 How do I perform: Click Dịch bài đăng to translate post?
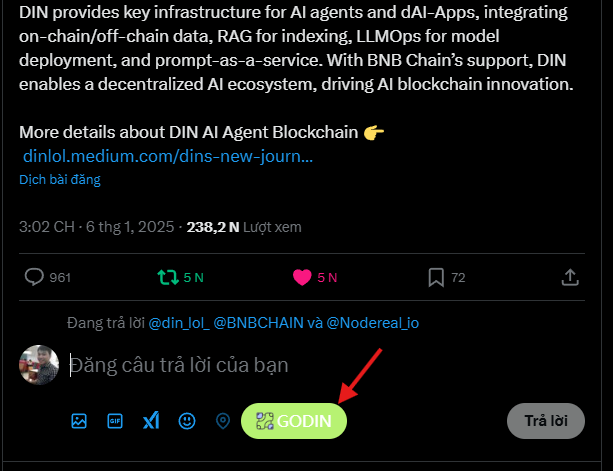(x=60, y=180)
